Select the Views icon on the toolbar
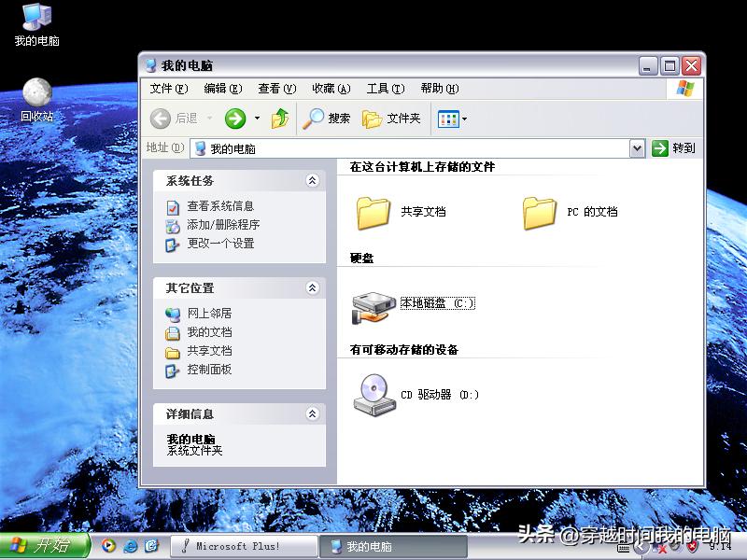Image resolution: width=747 pixels, height=560 pixels. click(x=449, y=119)
